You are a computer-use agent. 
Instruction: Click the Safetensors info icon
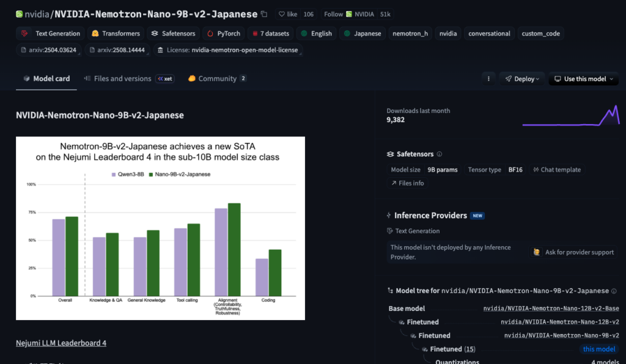[440, 155]
